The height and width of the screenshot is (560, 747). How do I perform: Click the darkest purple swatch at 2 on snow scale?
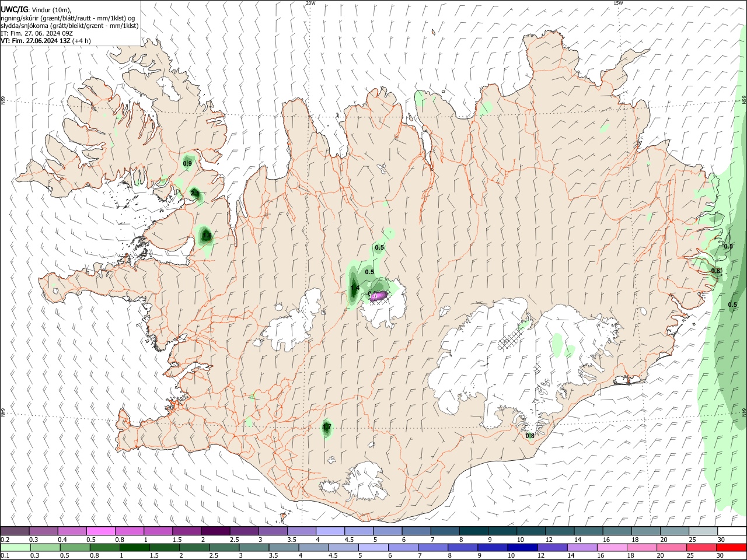tap(215, 531)
